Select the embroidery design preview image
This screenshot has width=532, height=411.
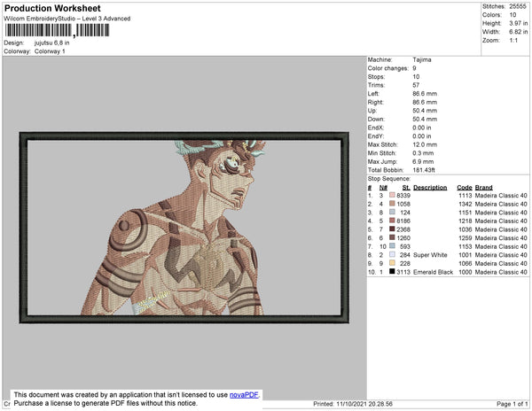click(184, 228)
